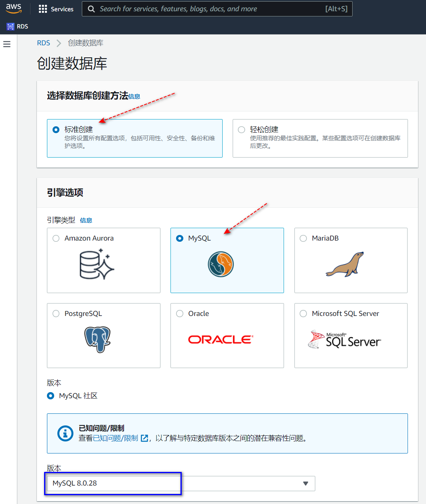The image size is (426, 504).
Task: Click the ORACLE logo
Action: point(221,340)
